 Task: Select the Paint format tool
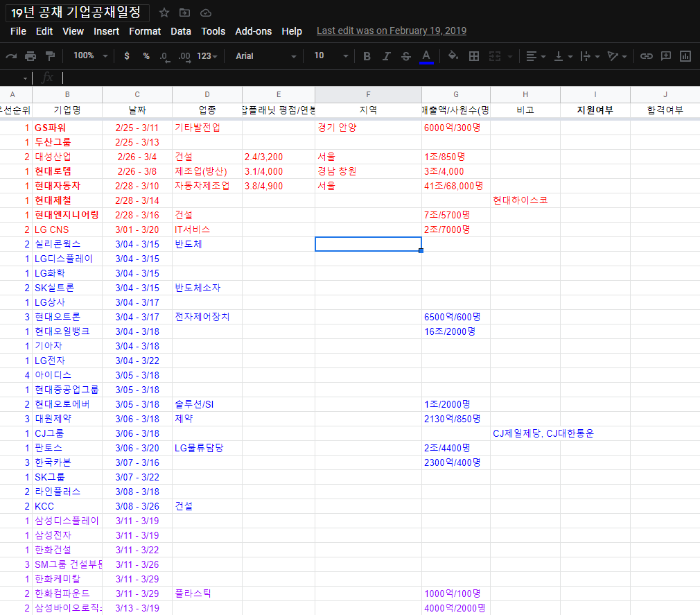[50, 56]
